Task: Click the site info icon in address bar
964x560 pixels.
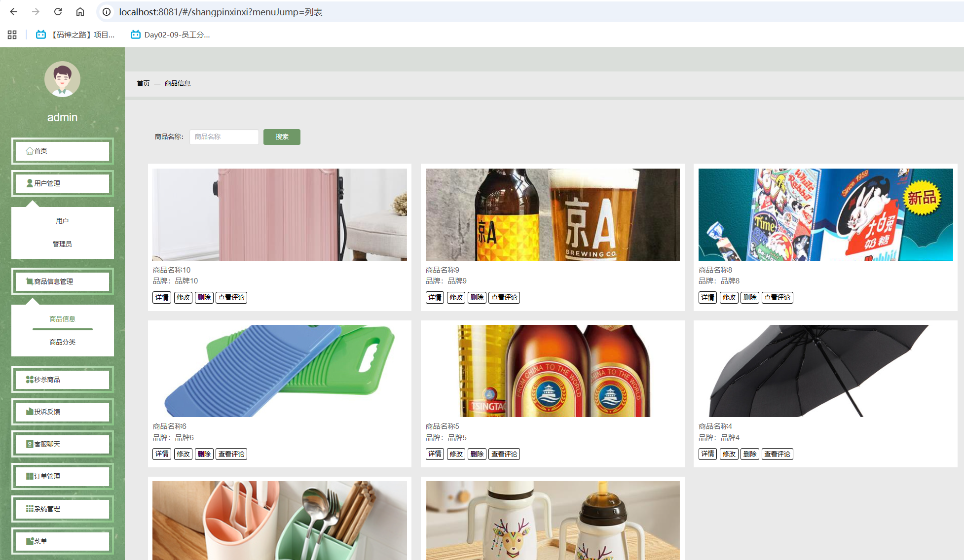Action: point(107,12)
